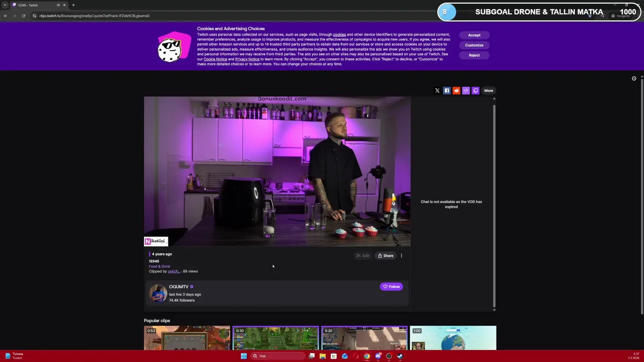This screenshot has height=362, width=644.
Task: Click the embed code share icon
Action: (x=466, y=90)
